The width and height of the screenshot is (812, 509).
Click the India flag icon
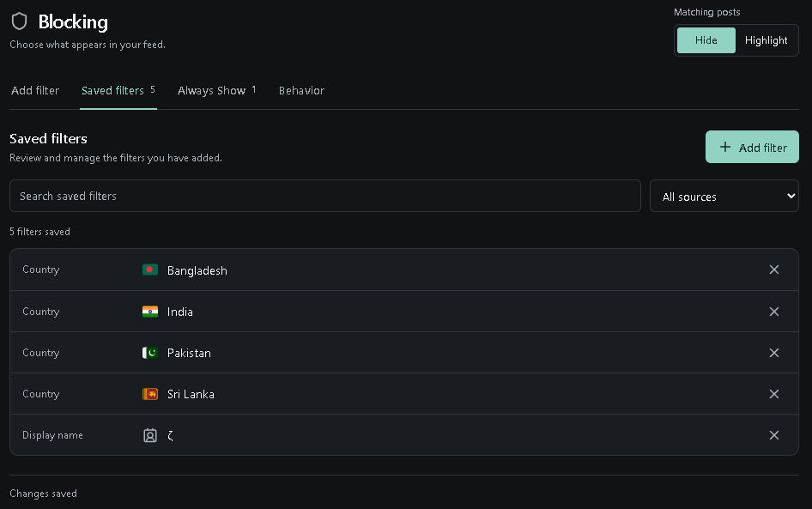[x=150, y=312]
